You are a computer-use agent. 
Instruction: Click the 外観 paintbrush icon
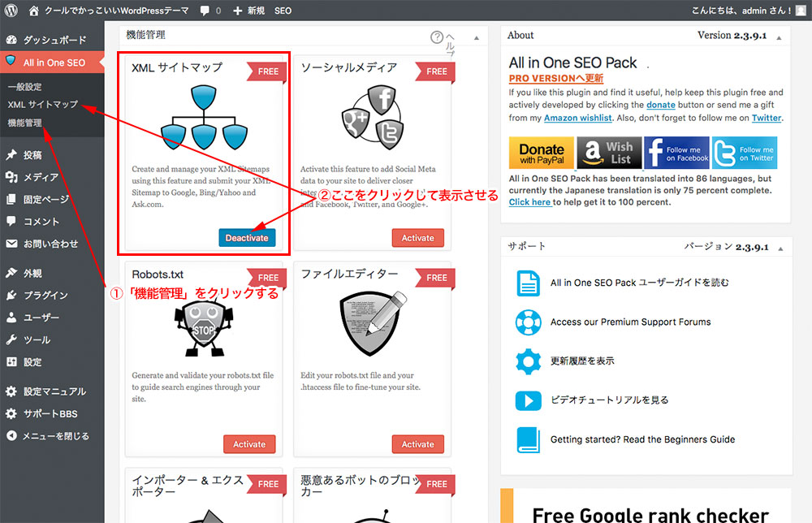click(x=11, y=273)
